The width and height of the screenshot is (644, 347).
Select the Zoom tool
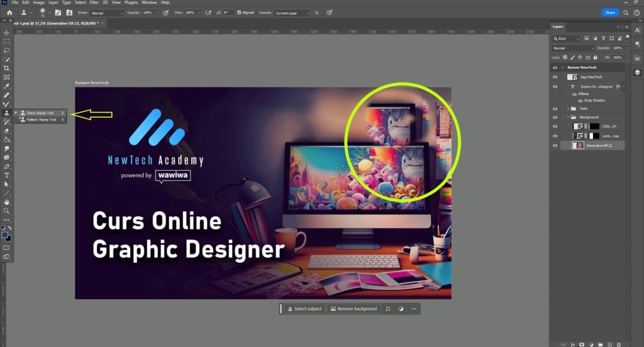(6, 211)
